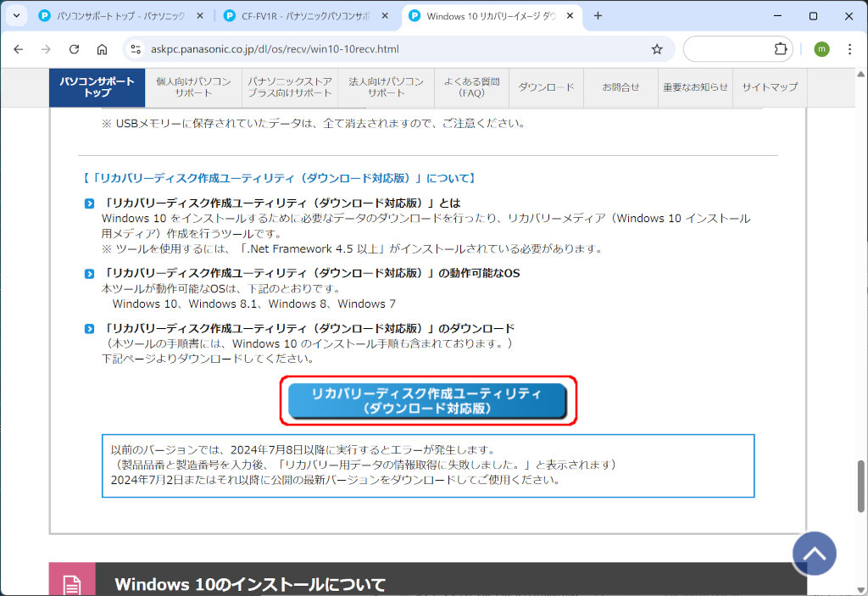
Task: Click the notice line starting 以前のバージョンでは
Action: [303, 450]
